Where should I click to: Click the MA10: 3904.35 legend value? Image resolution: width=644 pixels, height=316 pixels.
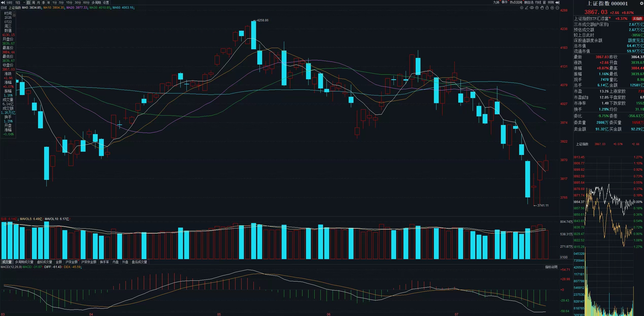coord(54,8)
